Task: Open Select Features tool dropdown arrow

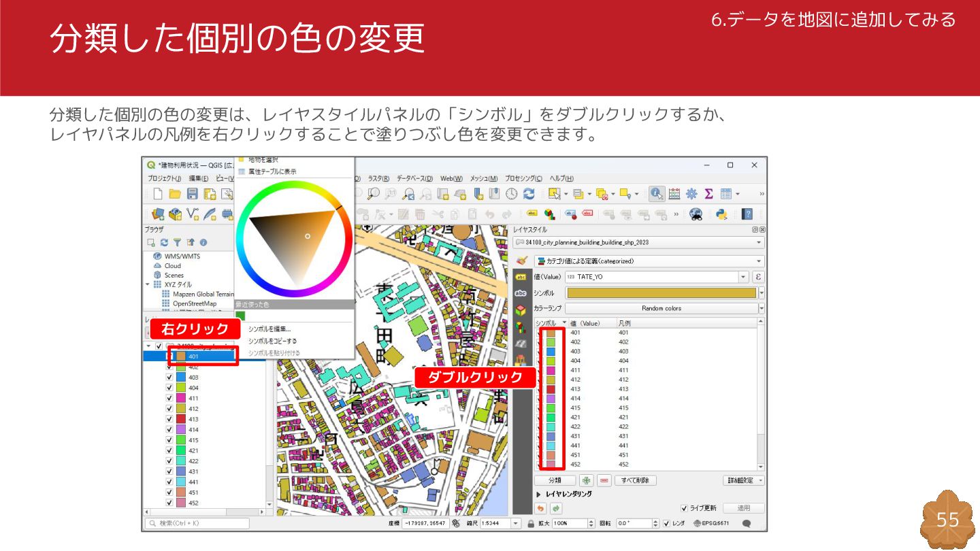Action: click(566, 194)
